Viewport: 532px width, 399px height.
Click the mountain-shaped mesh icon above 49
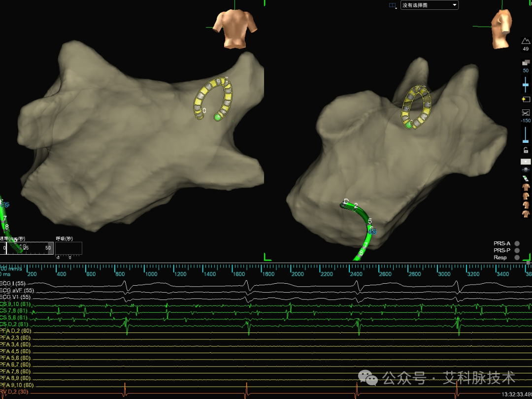526,41
